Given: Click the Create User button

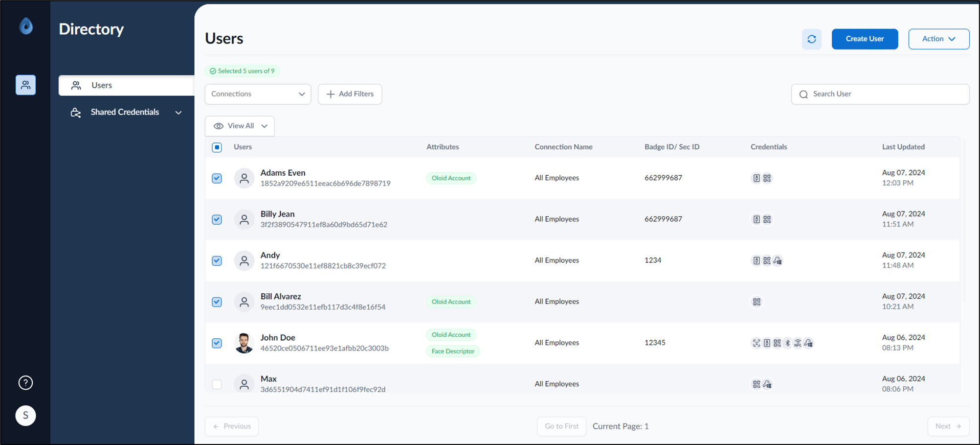Looking at the screenshot, I should pos(865,39).
